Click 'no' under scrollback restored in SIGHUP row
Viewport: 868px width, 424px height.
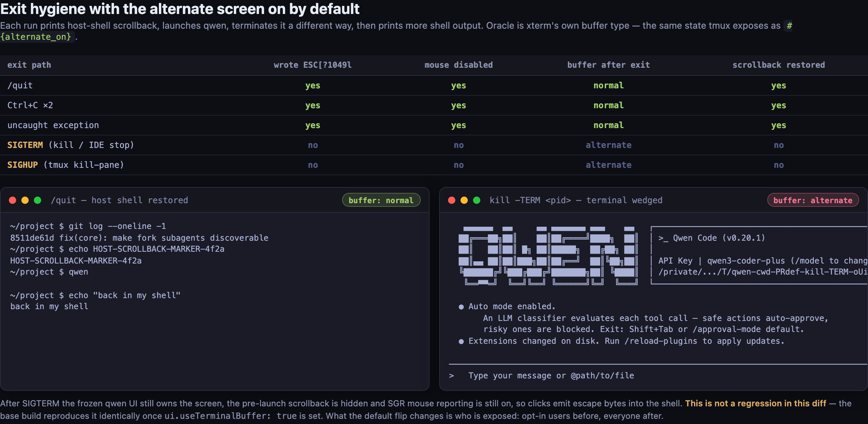pyautogui.click(x=779, y=165)
